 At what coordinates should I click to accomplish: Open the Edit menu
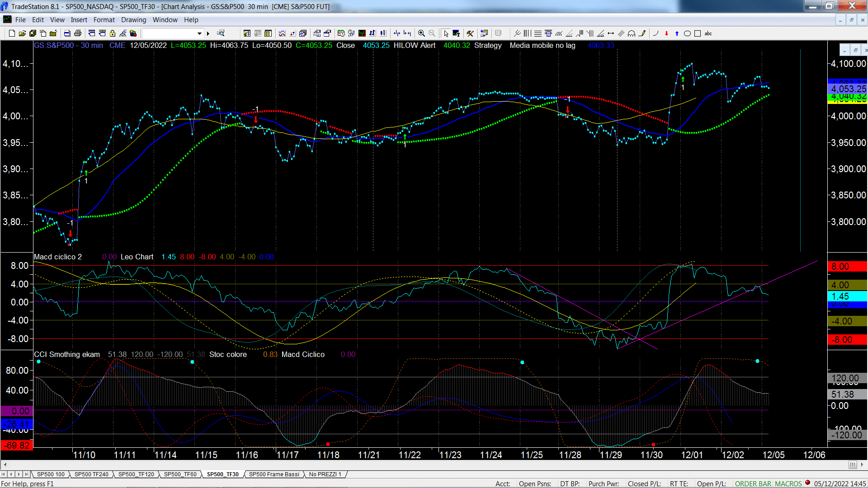[x=38, y=20]
